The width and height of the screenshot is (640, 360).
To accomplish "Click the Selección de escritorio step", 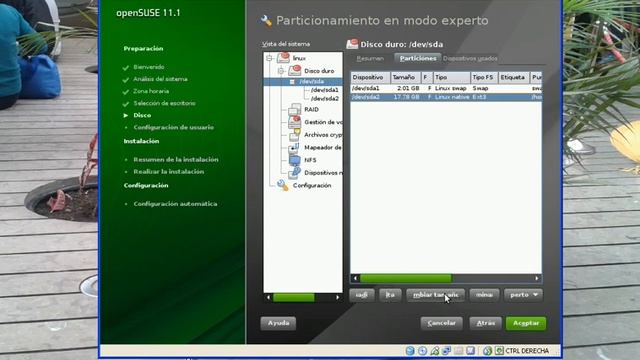I will point(164,103).
